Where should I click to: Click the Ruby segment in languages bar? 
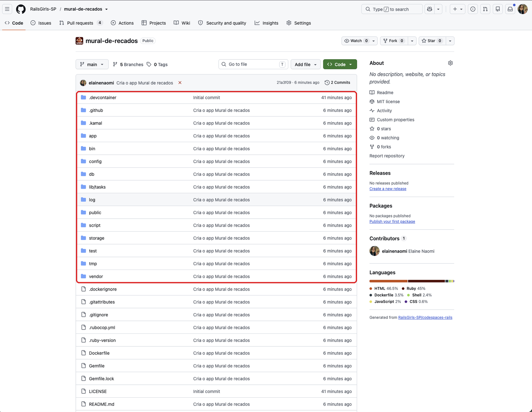pyautogui.click(x=427, y=281)
